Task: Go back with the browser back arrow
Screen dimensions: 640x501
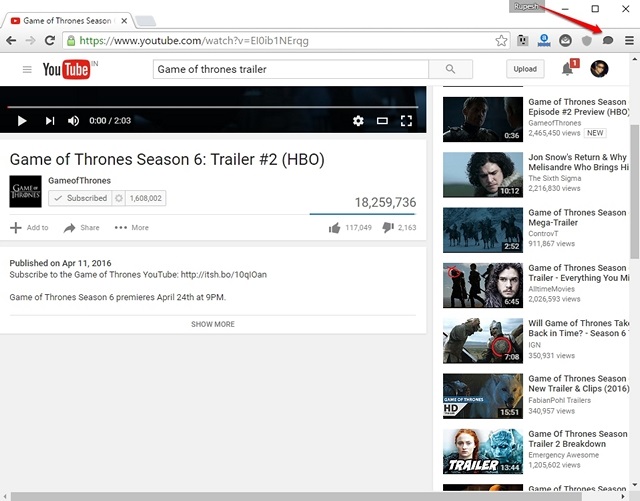Action: click(11, 40)
